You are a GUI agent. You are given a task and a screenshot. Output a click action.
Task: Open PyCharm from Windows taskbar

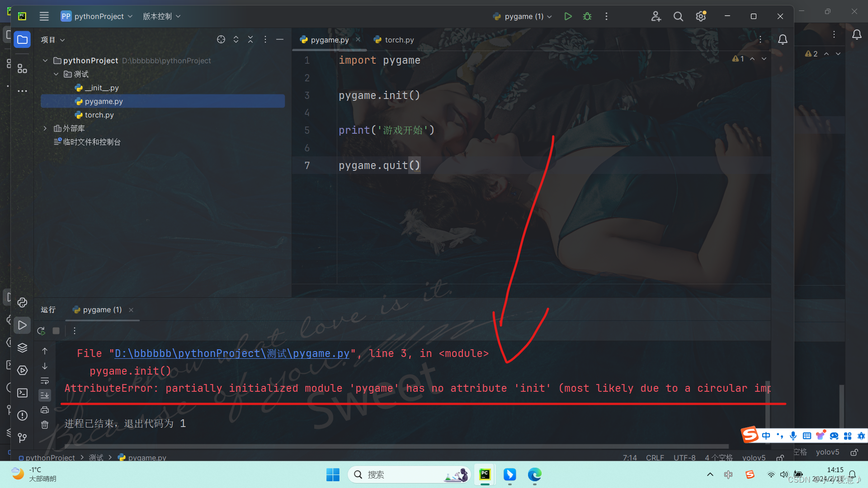coord(485,474)
